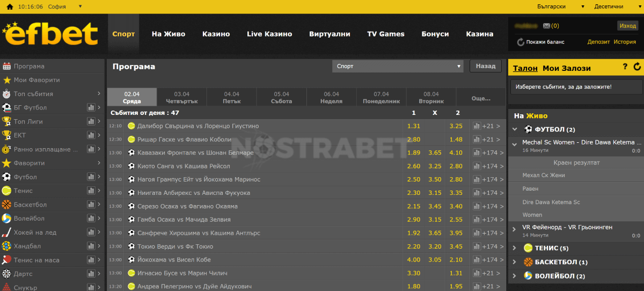
Task: Click the hockey stick icon for Хокей на лед
Action: click(6, 232)
